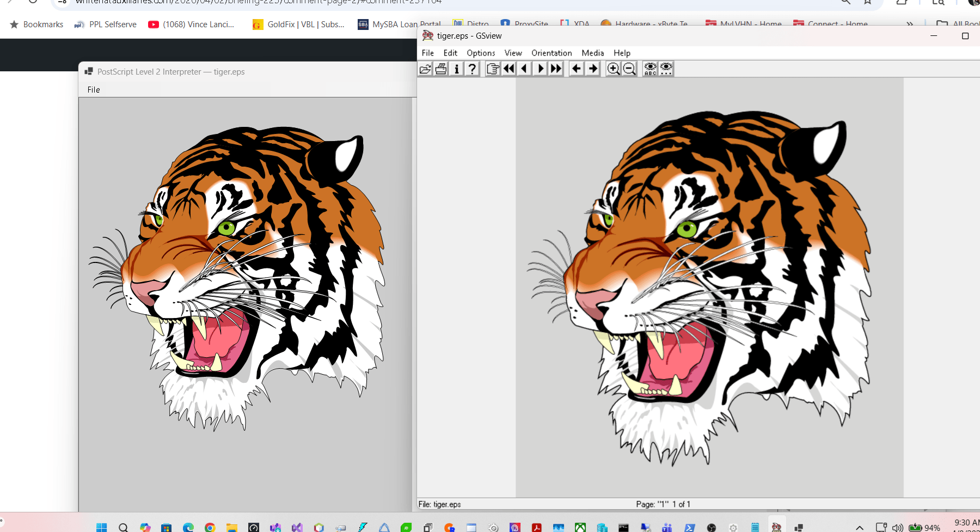Screen dimensions: 980x532
Task: Click the Go to page icon
Action: click(x=493, y=69)
